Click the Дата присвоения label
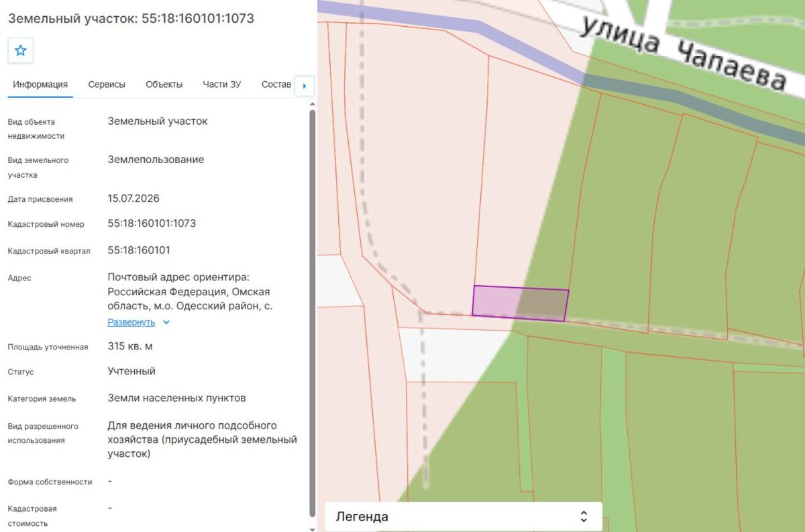The width and height of the screenshot is (805, 532). [40, 199]
